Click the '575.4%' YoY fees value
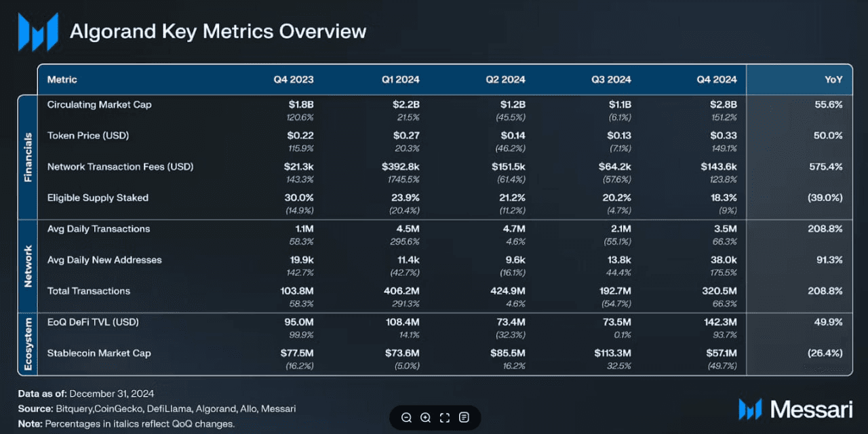This screenshot has width=868, height=434. (x=827, y=167)
